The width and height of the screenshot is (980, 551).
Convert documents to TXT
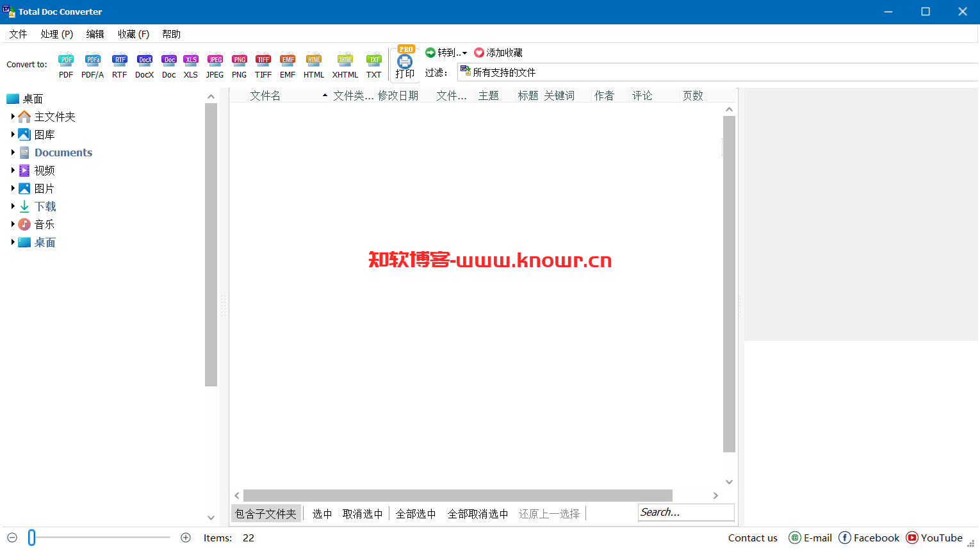pyautogui.click(x=374, y=65)
